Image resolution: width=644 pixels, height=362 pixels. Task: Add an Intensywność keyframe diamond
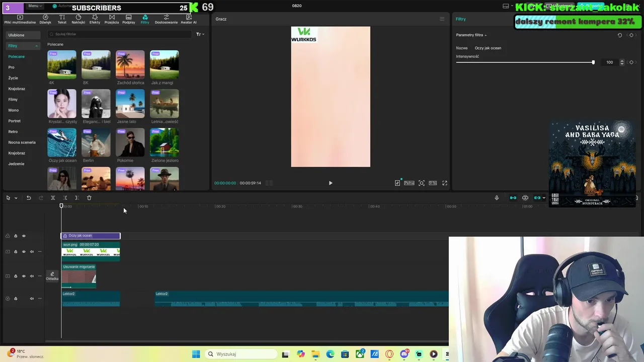click(631, 62)
